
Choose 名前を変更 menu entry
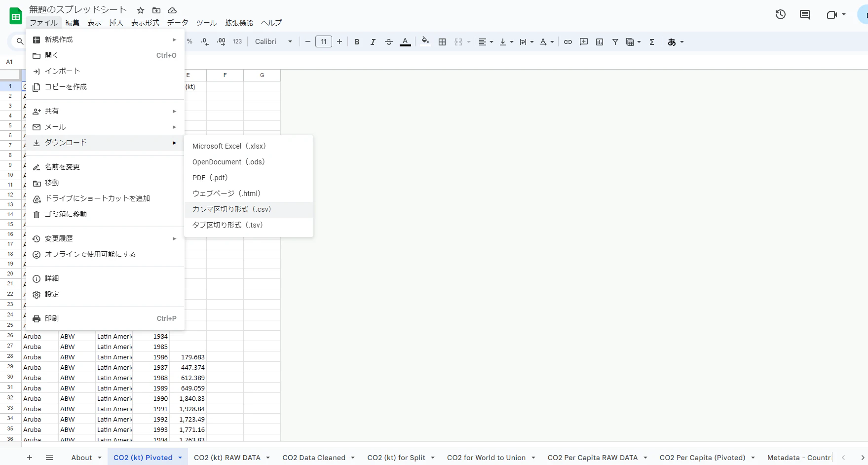pos(105,167)
